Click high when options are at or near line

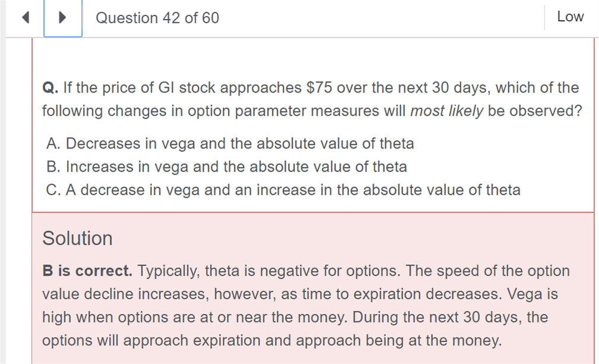[x=295, y=318]
